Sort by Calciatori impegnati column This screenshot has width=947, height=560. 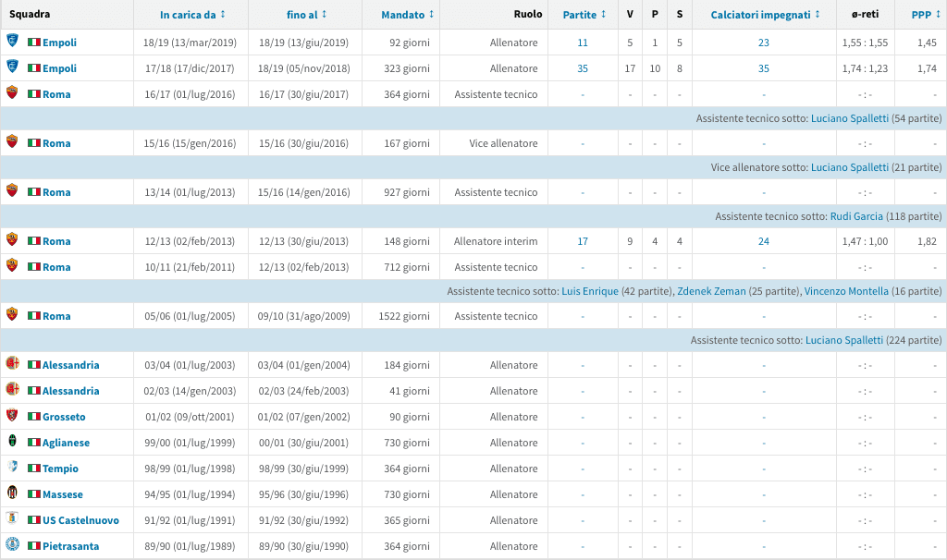766,15
